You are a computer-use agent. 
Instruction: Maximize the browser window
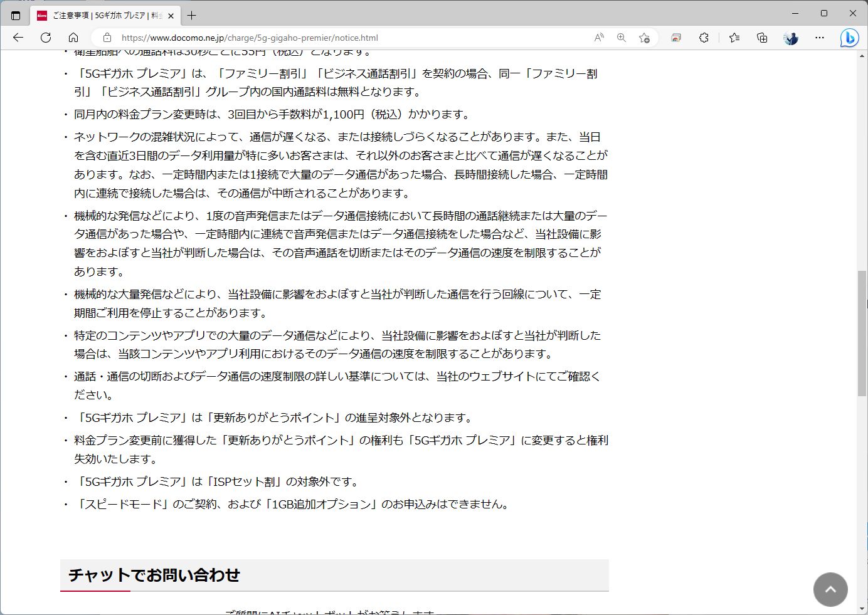824,13
